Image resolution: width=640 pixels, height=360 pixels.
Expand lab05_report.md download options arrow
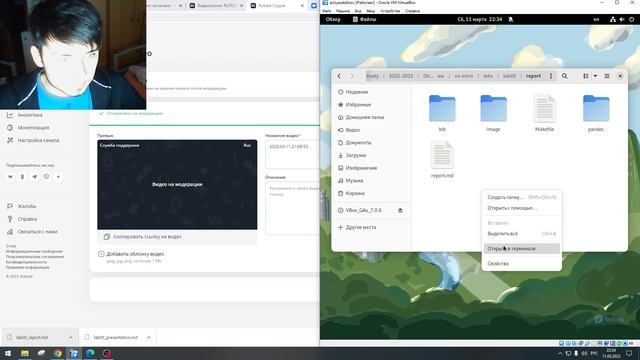pos(71,338)
